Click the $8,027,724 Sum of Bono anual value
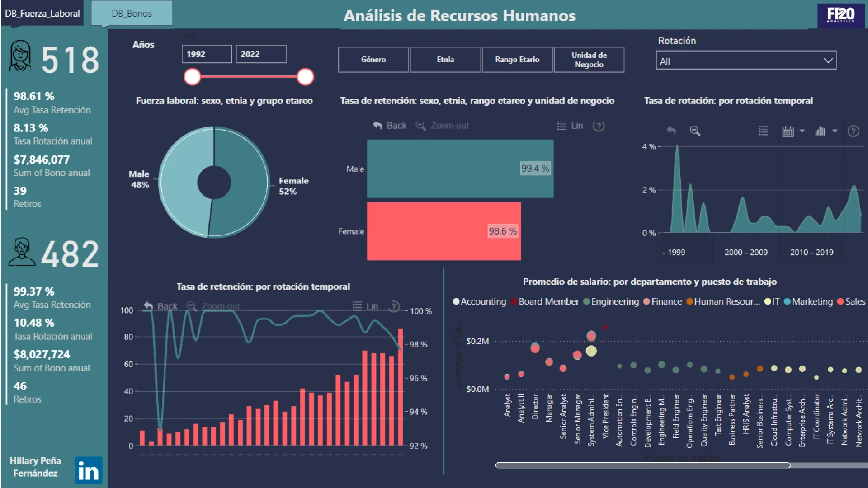The width and height of the screenshot is (868, 488). tap(42, 354)
